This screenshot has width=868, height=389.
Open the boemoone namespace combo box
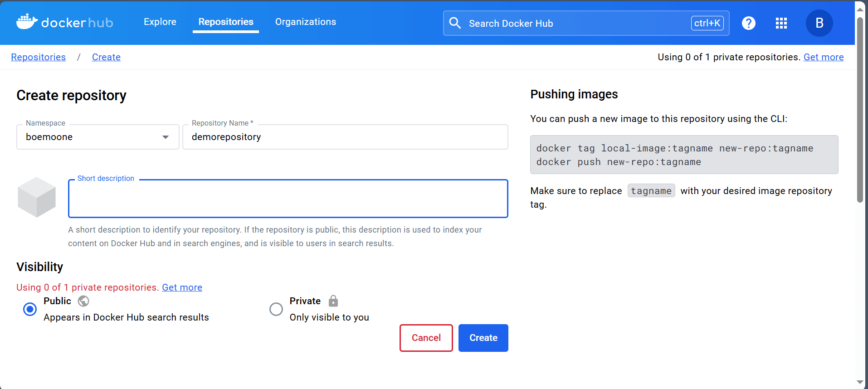click(91, 137)
